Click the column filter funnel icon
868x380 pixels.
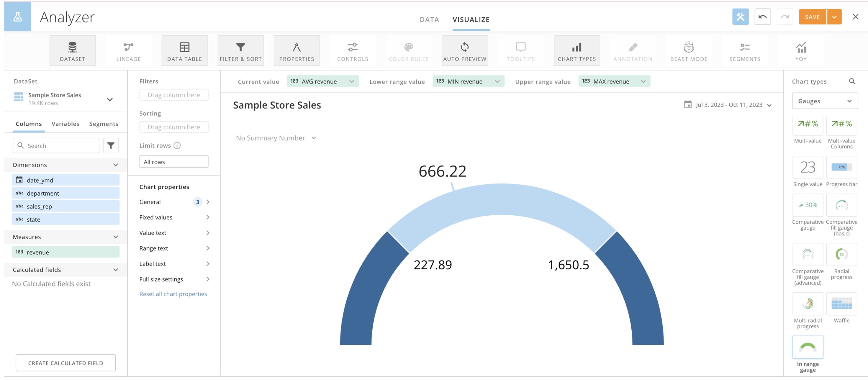[x=111, y=145]
